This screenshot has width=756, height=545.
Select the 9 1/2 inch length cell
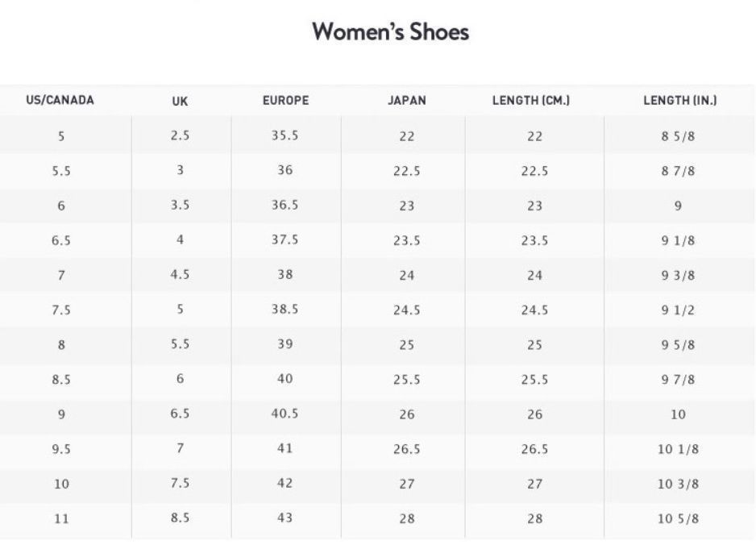click(678, 310)
